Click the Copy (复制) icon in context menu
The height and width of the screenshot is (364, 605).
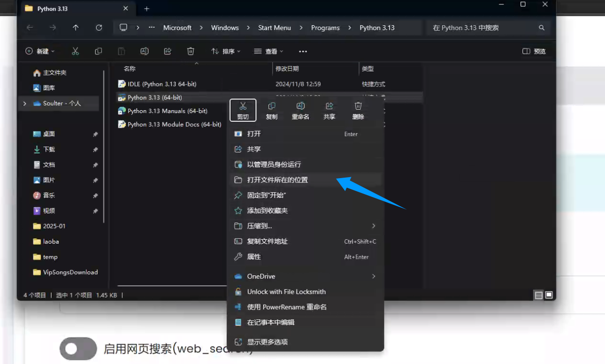coord(272,110)
